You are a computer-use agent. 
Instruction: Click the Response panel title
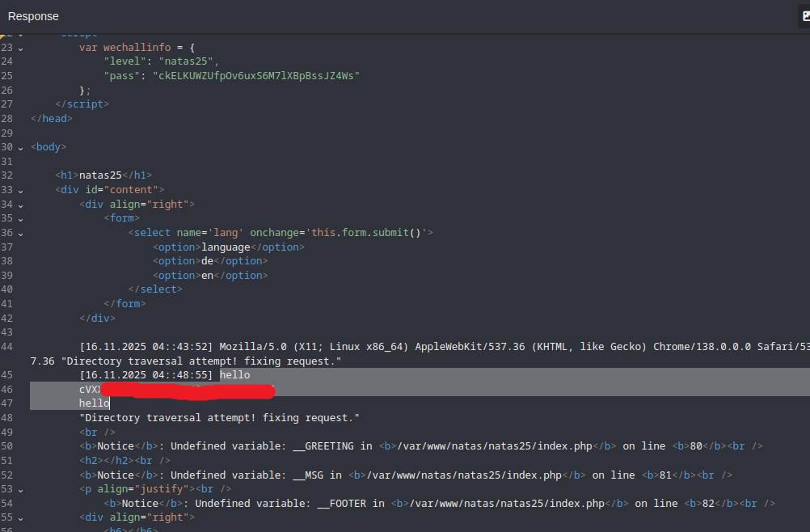[x=33, y=16]
